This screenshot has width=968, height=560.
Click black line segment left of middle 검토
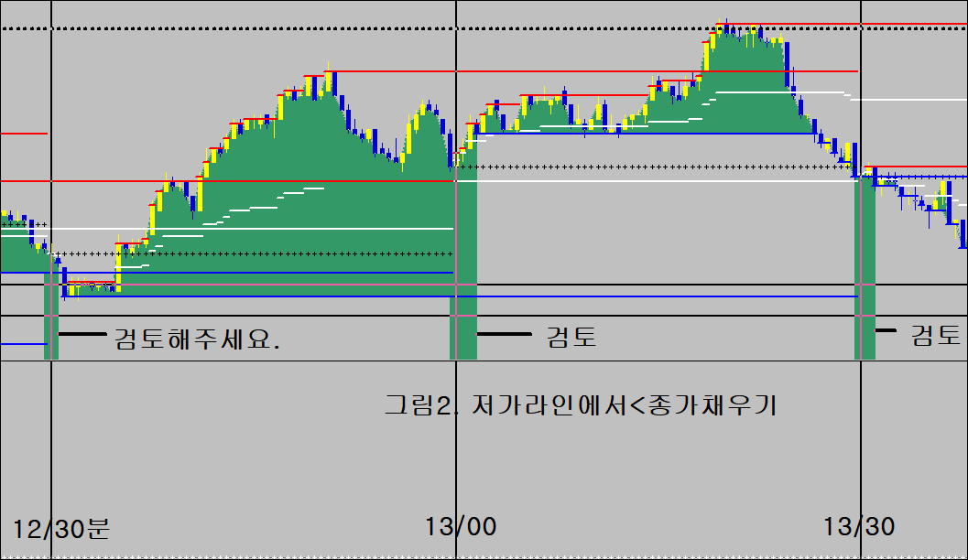click(504, 335)
